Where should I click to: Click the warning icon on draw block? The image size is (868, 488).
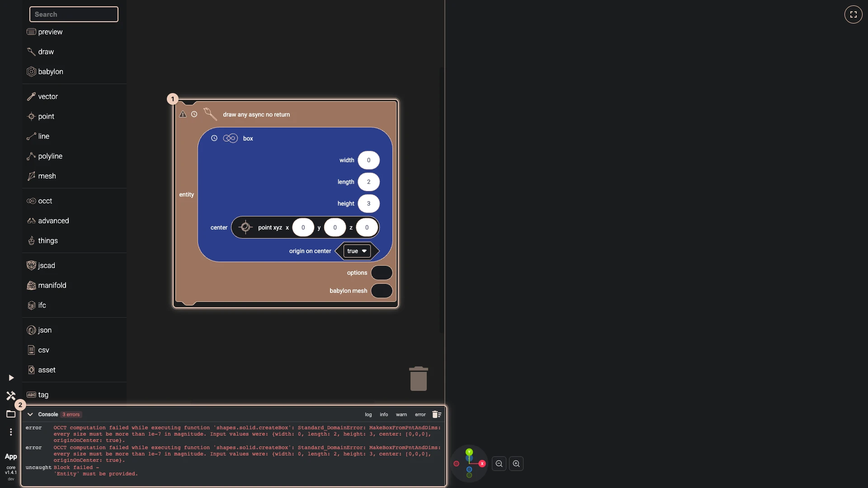coord(183,114)
